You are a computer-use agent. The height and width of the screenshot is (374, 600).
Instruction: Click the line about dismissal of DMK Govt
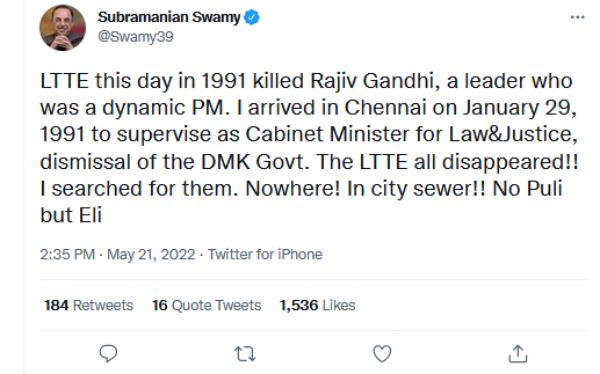[309, 162]
